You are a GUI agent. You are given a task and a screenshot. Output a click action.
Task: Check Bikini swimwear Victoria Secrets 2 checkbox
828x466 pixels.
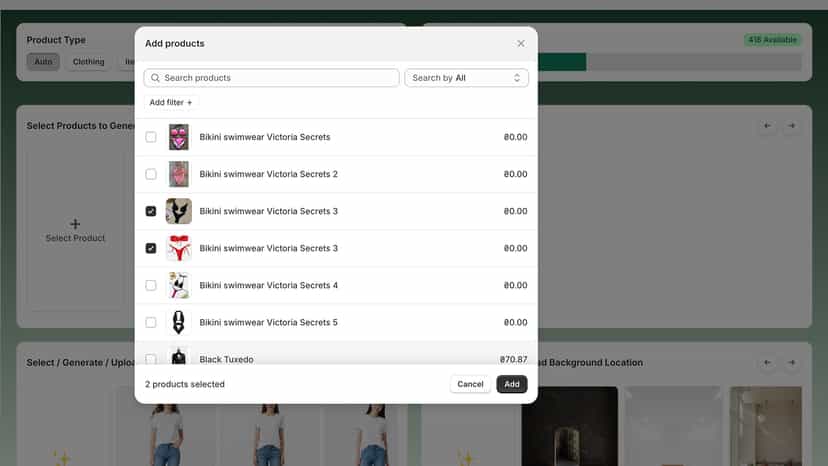(x=151, y=174)
